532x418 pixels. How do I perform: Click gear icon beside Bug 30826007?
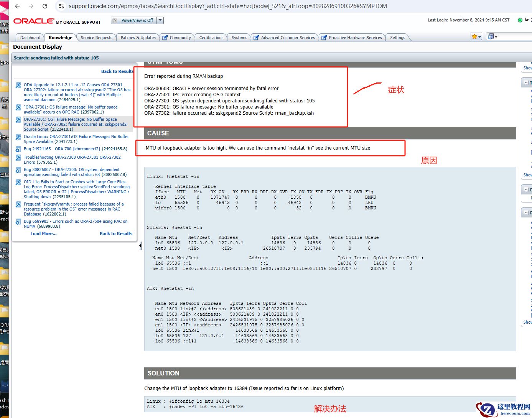(x=18, y=170)
